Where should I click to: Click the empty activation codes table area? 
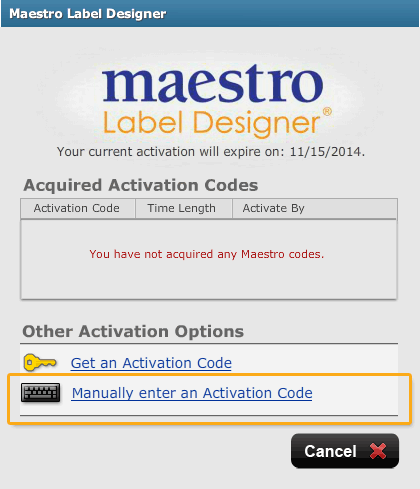(x=209, y=259)
